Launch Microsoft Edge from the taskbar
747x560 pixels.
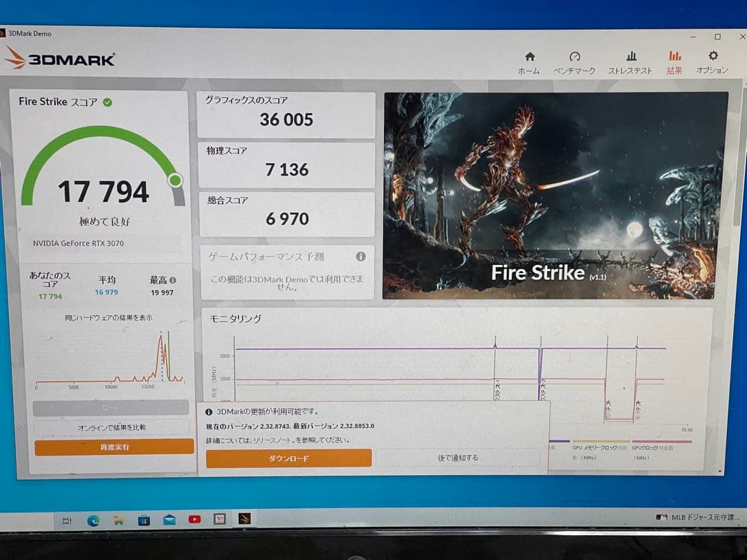click(93, 521)
